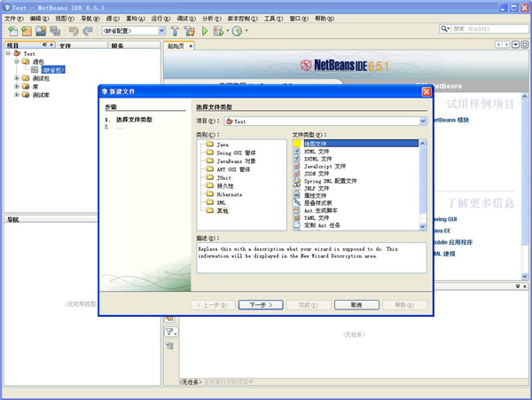Open the dropdown arrow beside Profile icon
Screen dimensions: 532x400
point(246,31)
